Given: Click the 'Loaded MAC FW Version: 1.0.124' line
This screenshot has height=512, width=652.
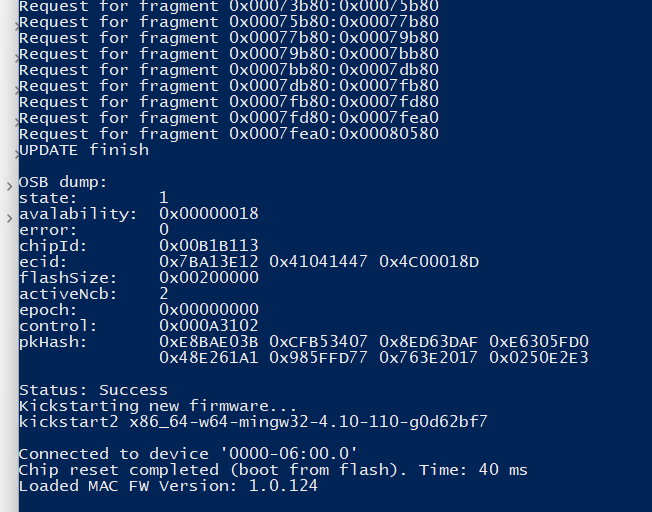Looking at the screenshot, I should click(168, 485).
